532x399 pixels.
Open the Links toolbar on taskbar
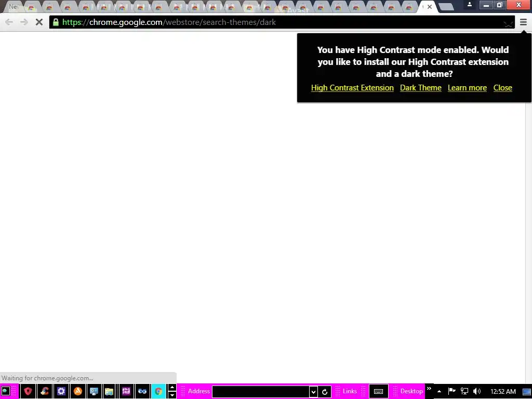pyautogui.click(x=350, y=391)
